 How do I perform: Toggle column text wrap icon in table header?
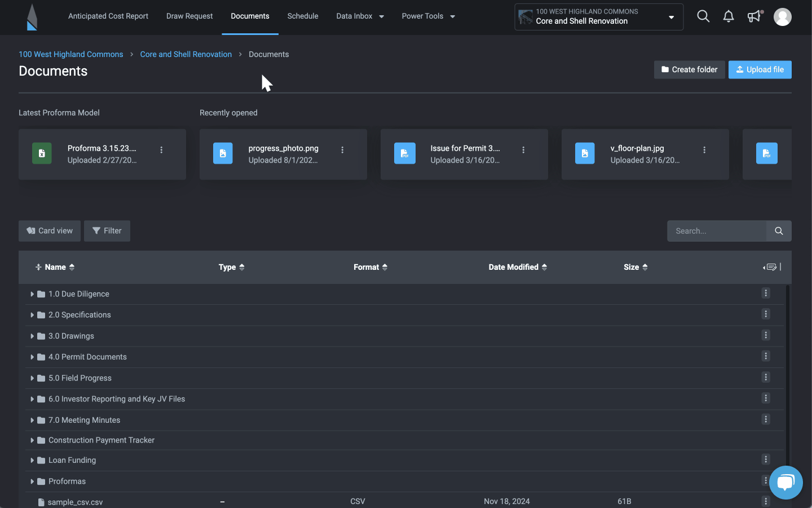(771, 267)
